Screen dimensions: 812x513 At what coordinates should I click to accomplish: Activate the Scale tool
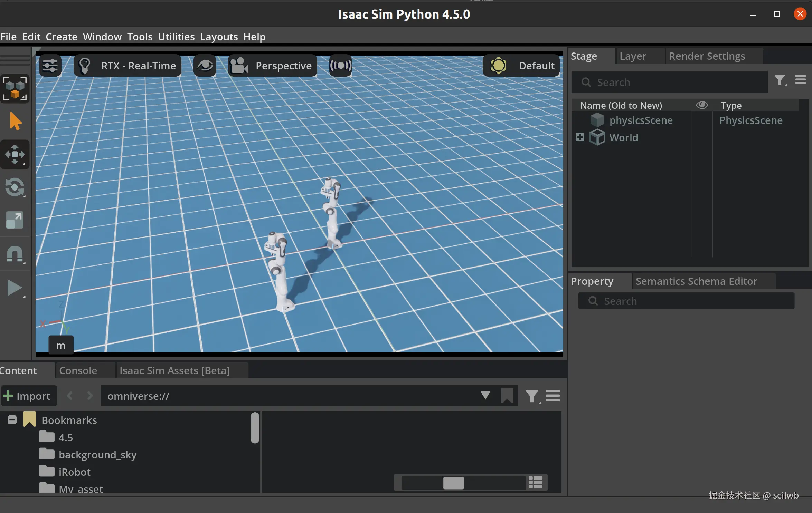[15, 220]
